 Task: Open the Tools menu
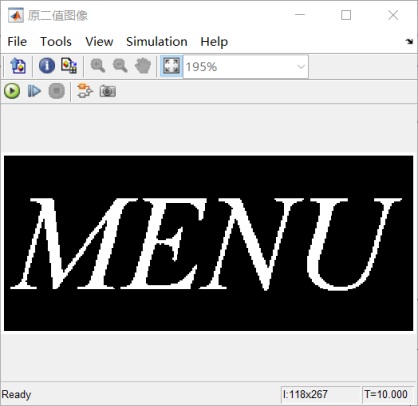point(56,42)
